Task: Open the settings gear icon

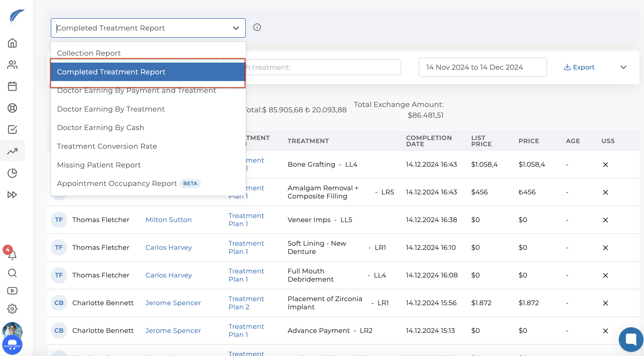Action: click(x=12, y=309)
